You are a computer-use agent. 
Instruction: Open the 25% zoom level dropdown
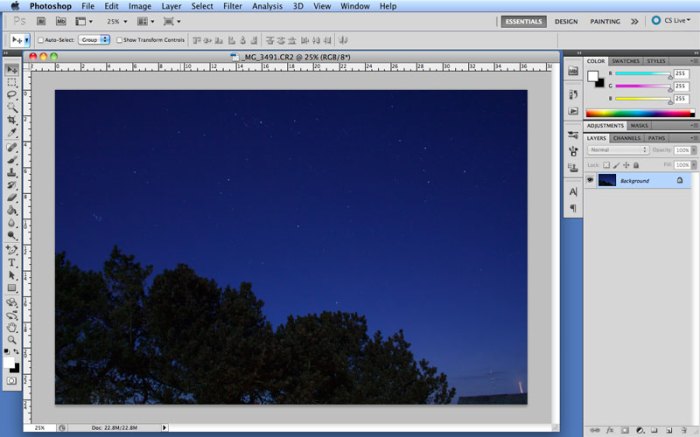(x=117, y=21)
